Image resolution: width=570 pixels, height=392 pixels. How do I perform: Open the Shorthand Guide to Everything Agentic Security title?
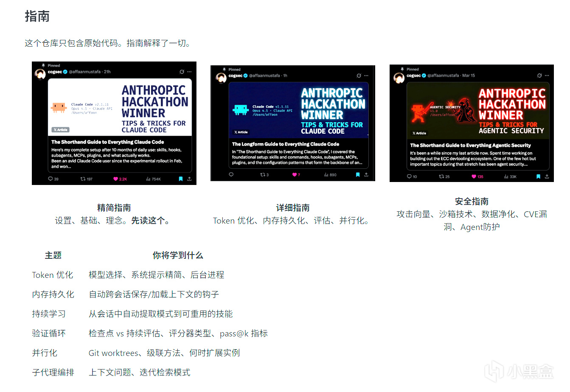[470, 146]
